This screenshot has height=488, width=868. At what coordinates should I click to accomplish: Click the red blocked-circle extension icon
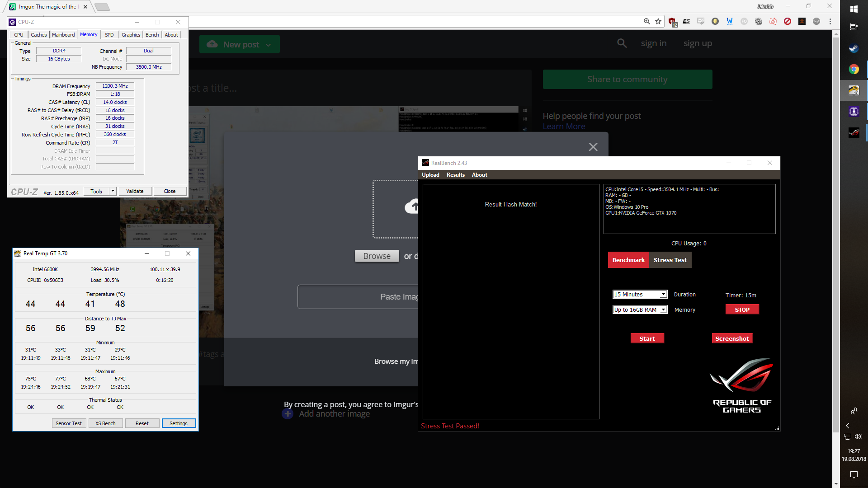point(788,21)
